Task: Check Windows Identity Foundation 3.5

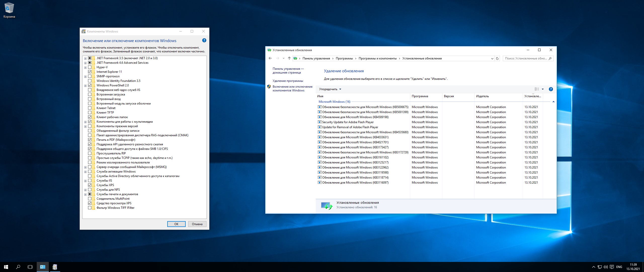Action: (90, 81)
